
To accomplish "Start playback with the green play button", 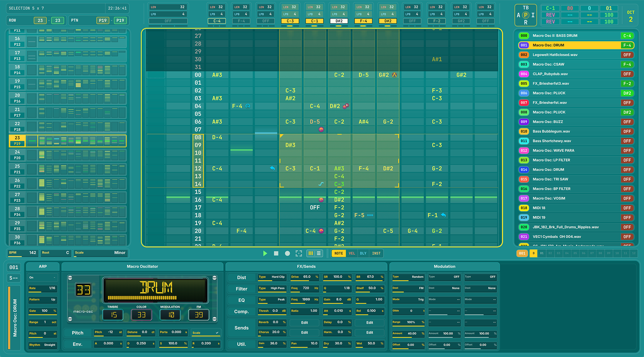I will [265, 253].
